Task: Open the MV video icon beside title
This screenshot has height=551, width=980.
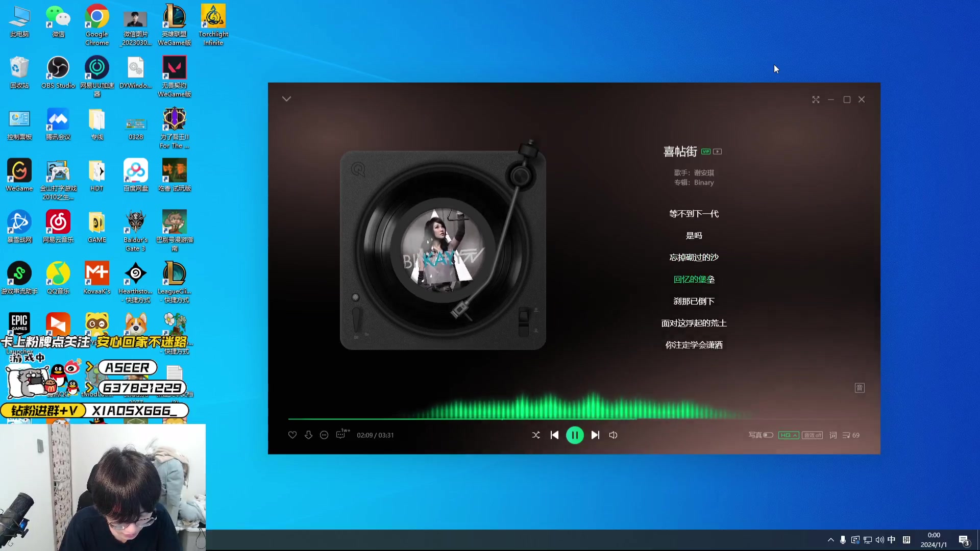Action: pos(718,152)
